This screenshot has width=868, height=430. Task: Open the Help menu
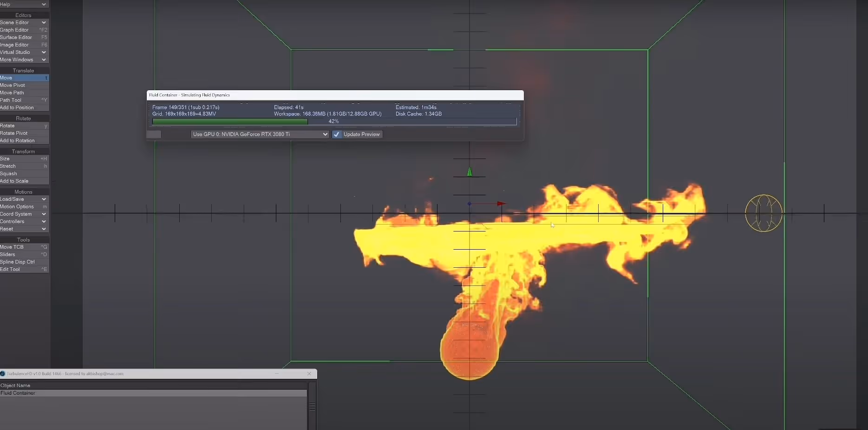(23, 4)
